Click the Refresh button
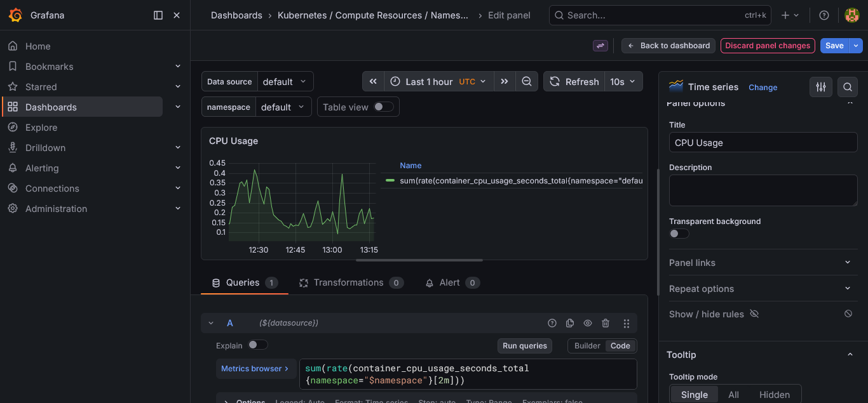 tap(574, 81)
